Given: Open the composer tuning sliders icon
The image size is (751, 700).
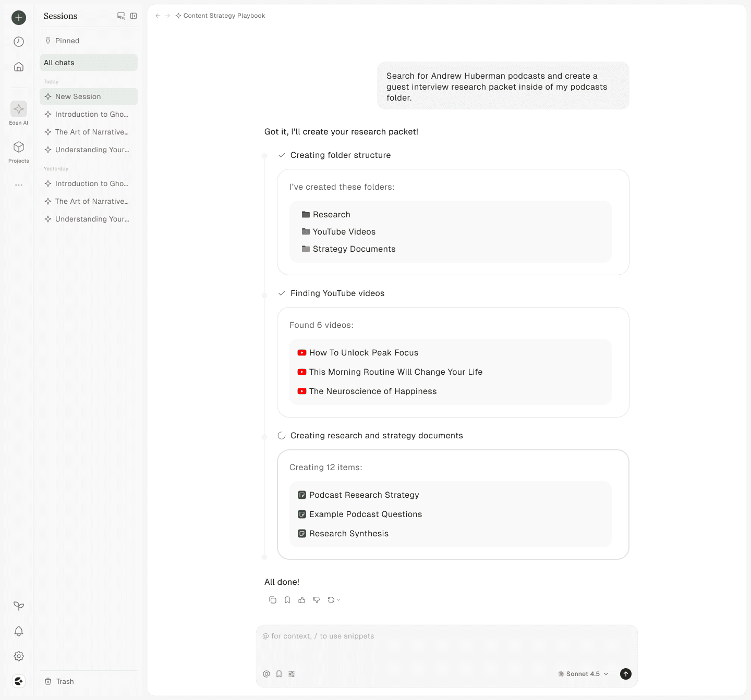Looking at the screenshot, I should click(x=292, y=674).
